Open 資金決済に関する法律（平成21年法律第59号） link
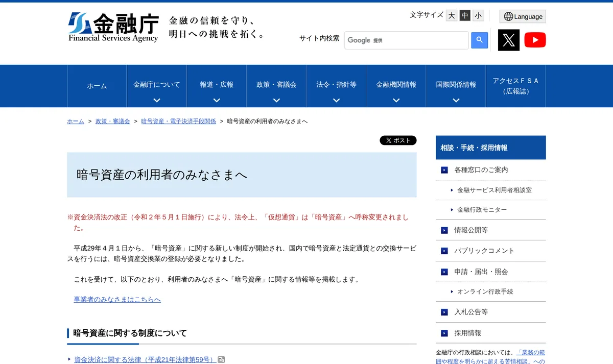This screenshot has height=364, width=613. click(x=145, y=360)
